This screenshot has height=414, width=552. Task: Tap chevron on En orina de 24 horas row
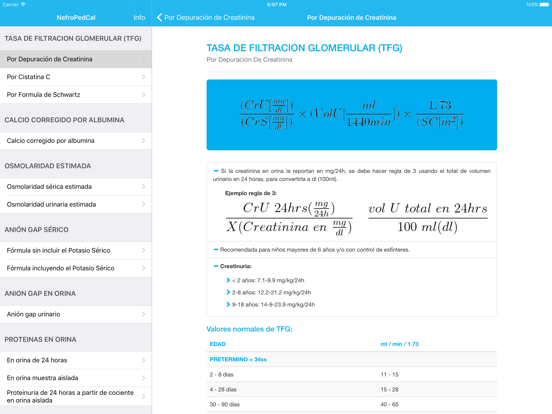coord(143,360)
